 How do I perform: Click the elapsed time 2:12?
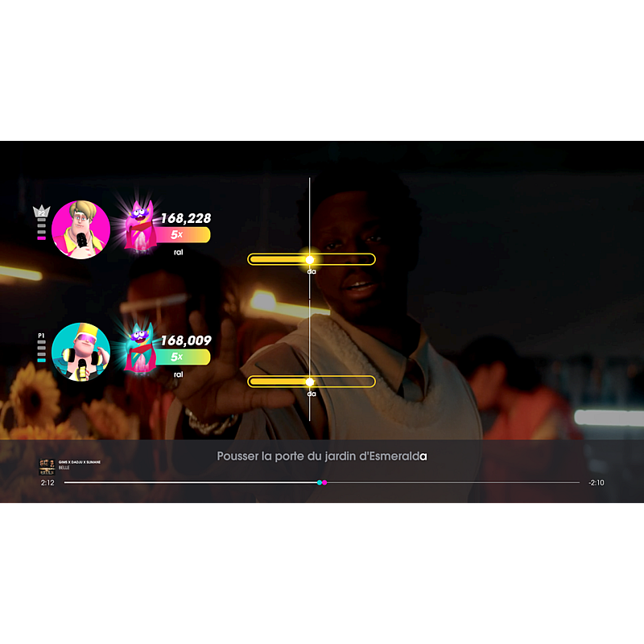(47, 483)
